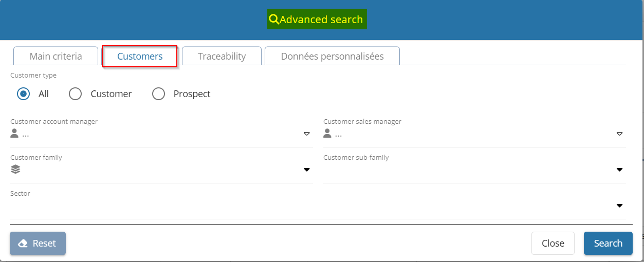Expand the Customer family dropdown arrow
The height and width of the screenshot is (262, 644).
(306, 170)
